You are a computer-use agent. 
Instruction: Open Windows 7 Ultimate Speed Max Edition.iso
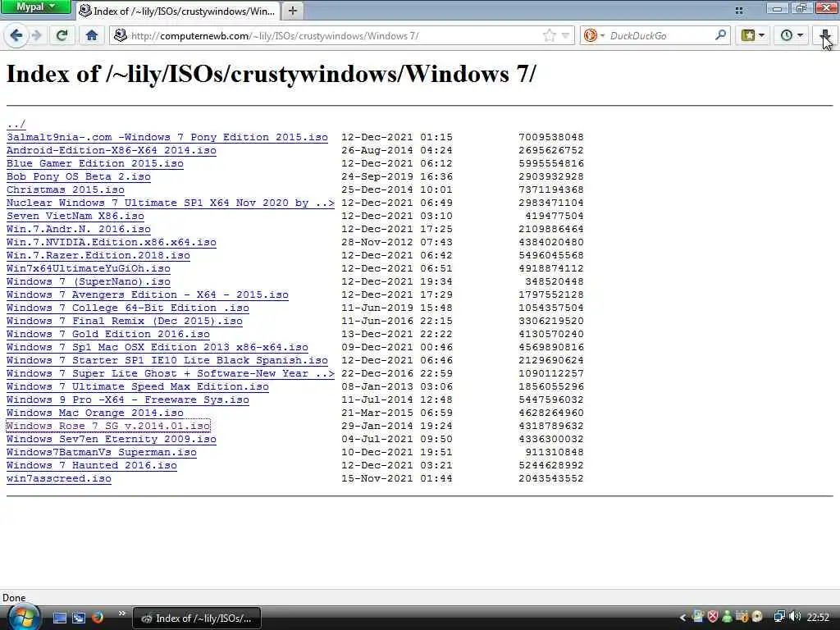coord(138,387)
